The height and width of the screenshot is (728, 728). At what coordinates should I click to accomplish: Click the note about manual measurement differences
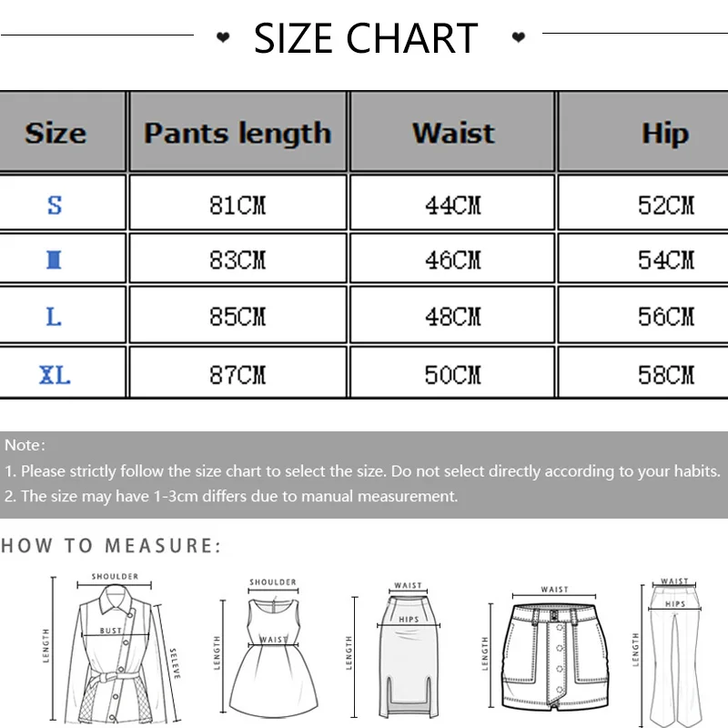(x=231, y=496)
